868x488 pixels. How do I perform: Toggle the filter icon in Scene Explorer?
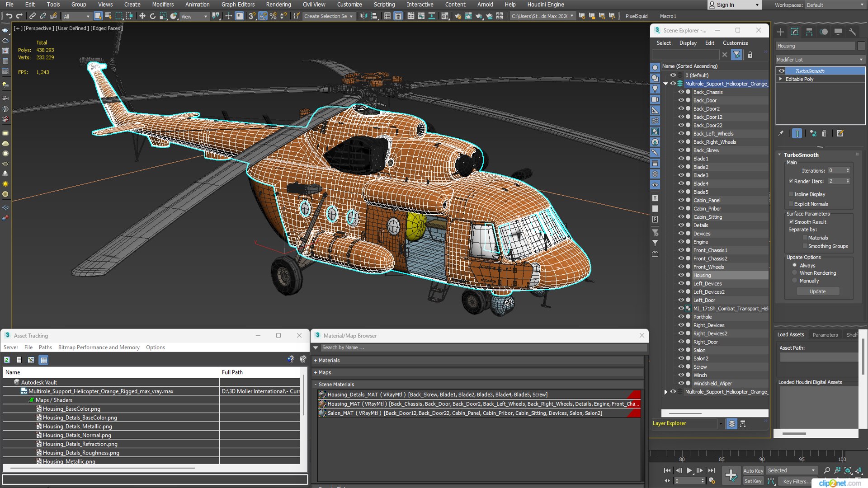[x=737, y=55]
